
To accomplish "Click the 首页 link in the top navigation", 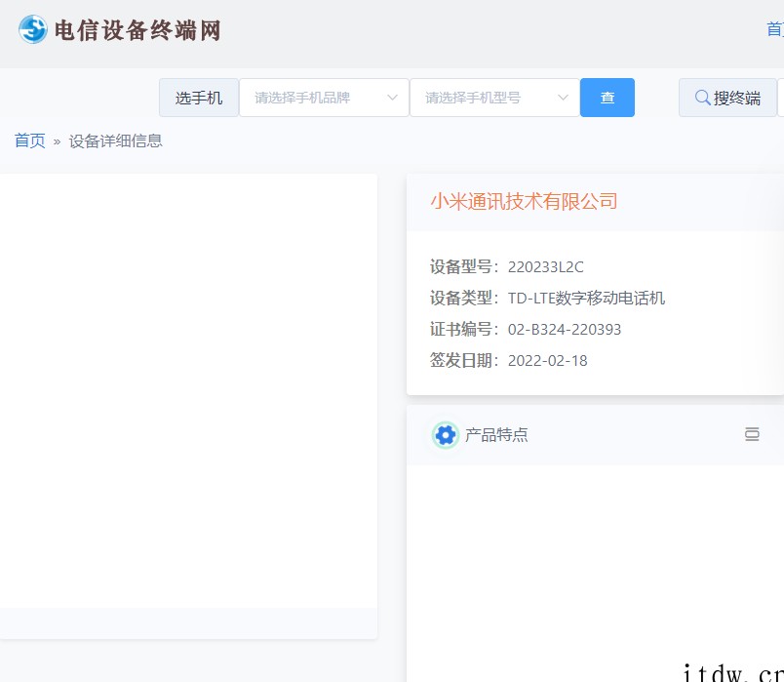I will pyautogui.click(x=775, y=29).
